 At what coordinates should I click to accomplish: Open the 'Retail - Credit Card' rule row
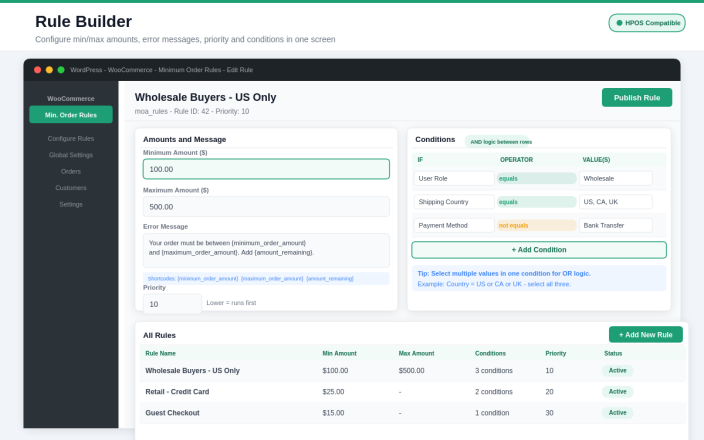(412, 392)
